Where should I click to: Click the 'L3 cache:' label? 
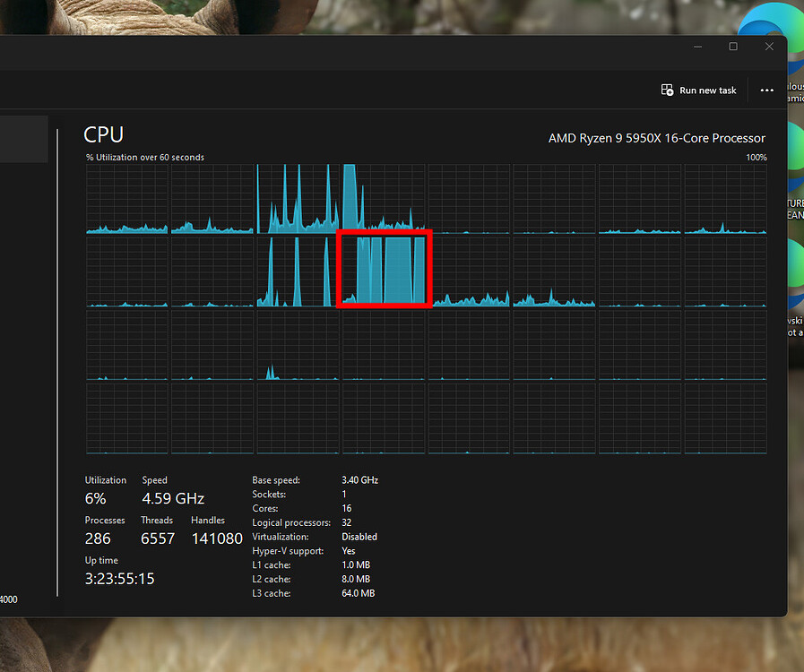click(x=272, y=593)
